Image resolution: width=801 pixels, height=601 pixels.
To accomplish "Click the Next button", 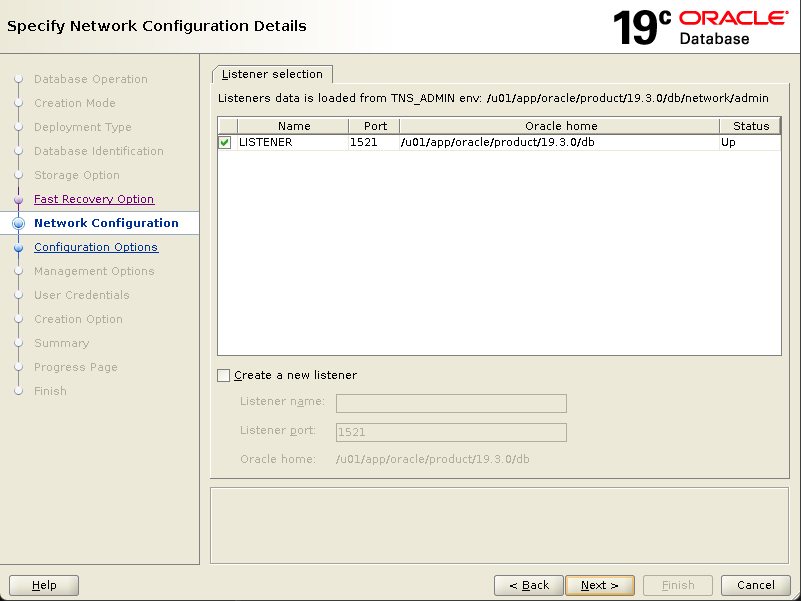I will [x=600, y=585].
